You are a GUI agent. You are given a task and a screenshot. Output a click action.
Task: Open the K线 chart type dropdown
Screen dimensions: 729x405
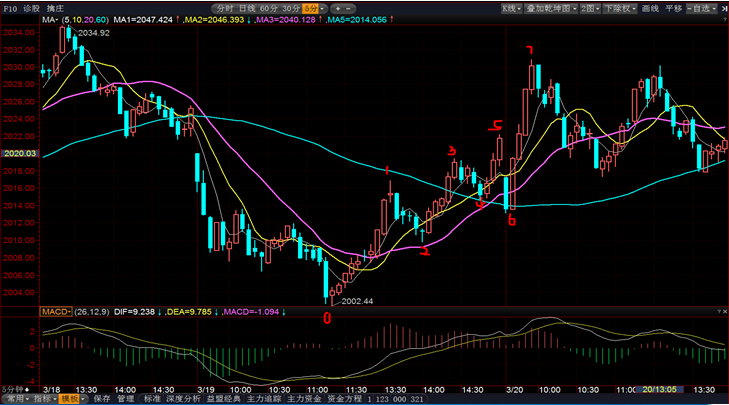coord(511,8)
